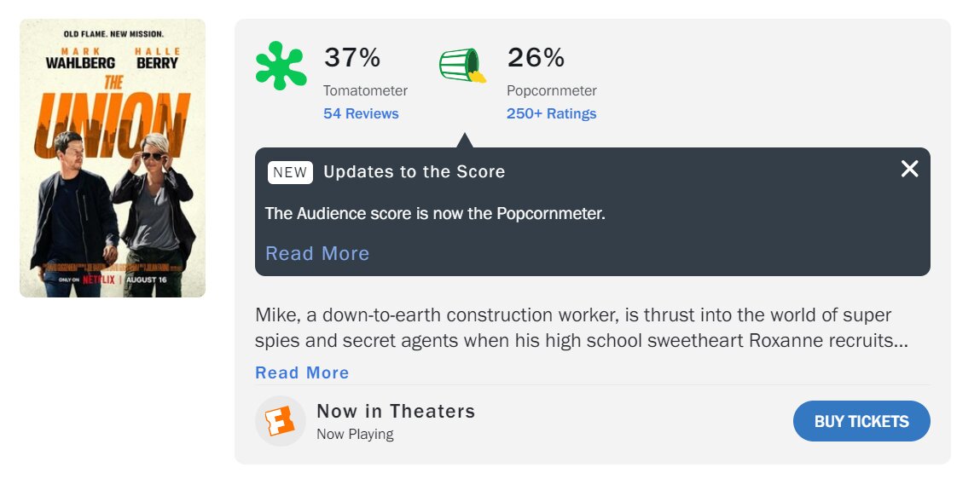Click the NEW badge in the popup
This screenshot has height=479, width=980.
click(290, 172)
